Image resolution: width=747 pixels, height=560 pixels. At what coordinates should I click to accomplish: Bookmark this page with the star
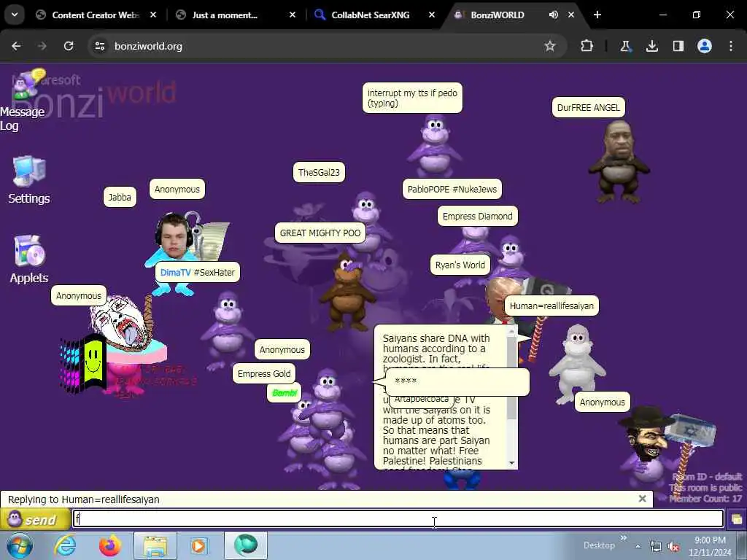550,46
